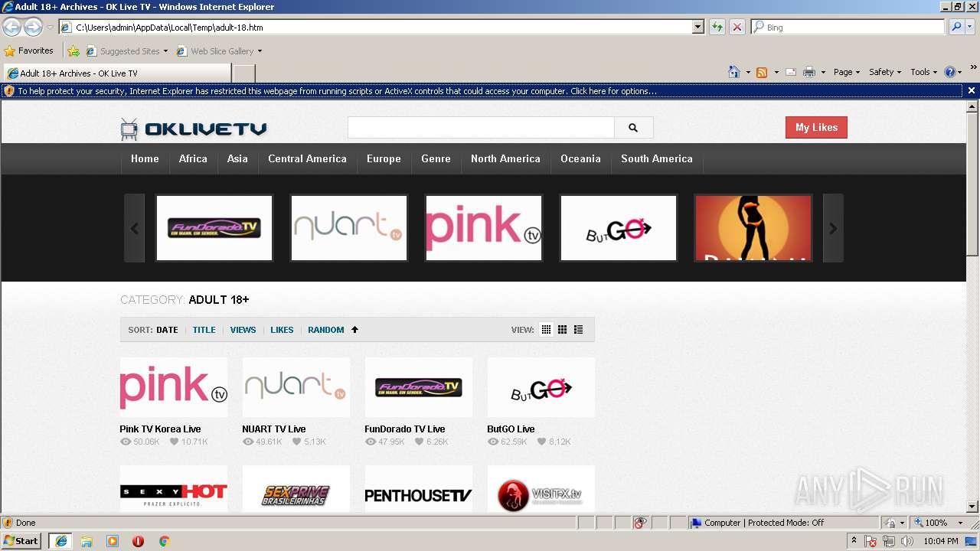Click the My Likes button
The image size is (980, 551).
[x=816, y=127]
